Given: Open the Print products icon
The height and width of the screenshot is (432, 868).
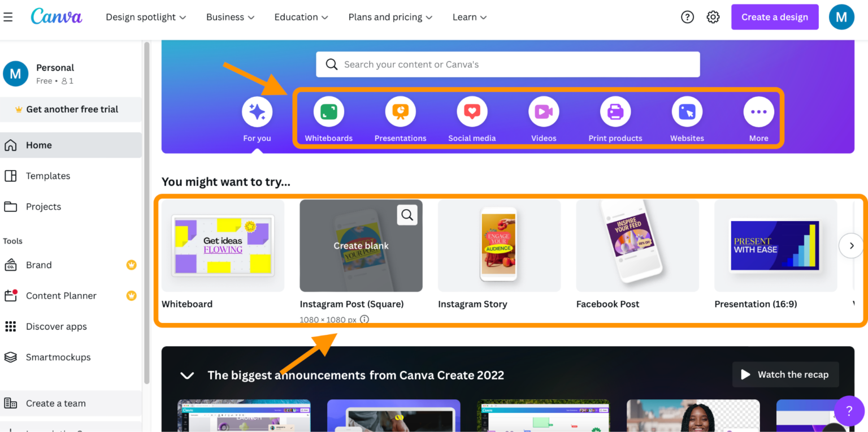Looking at the screenshot, I should coord(615,111).
